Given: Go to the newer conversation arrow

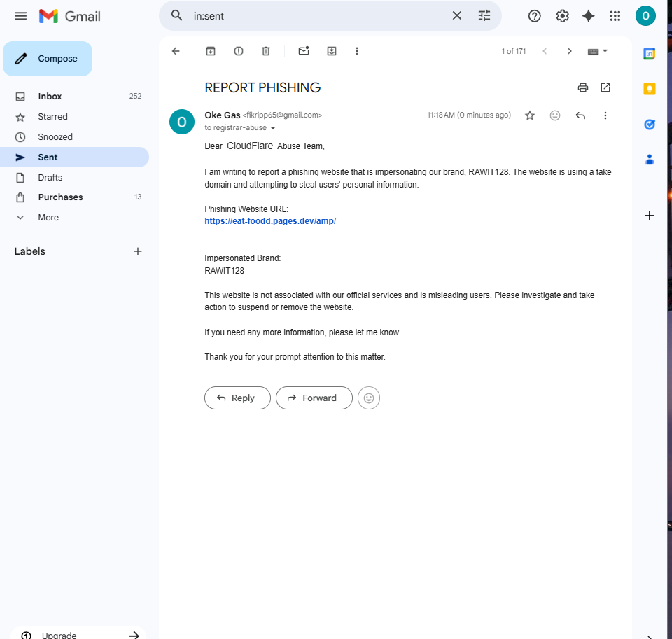Looking at the screenshot, I should pyautogui.click(x=545, y=51).
